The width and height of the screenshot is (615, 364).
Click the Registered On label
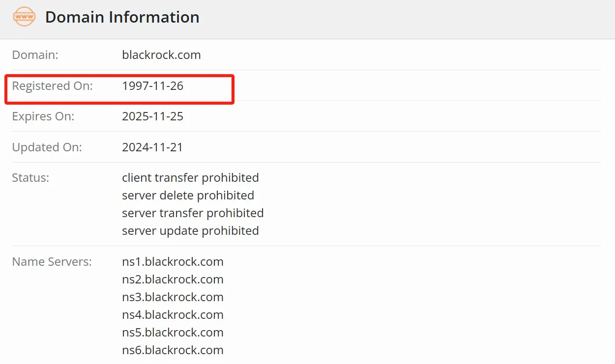(x=52, y=86)
